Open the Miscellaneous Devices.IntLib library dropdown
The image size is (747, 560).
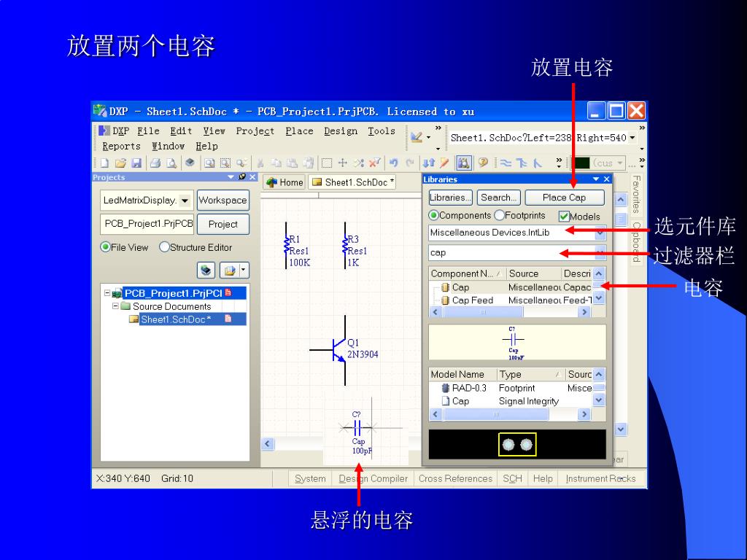click(x=600, y=233)
